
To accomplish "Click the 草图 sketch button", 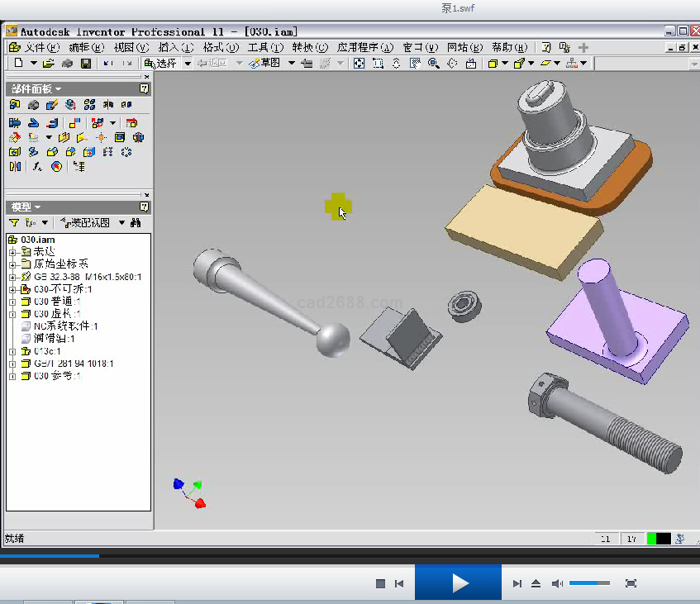I will click(x=265, y=63).
